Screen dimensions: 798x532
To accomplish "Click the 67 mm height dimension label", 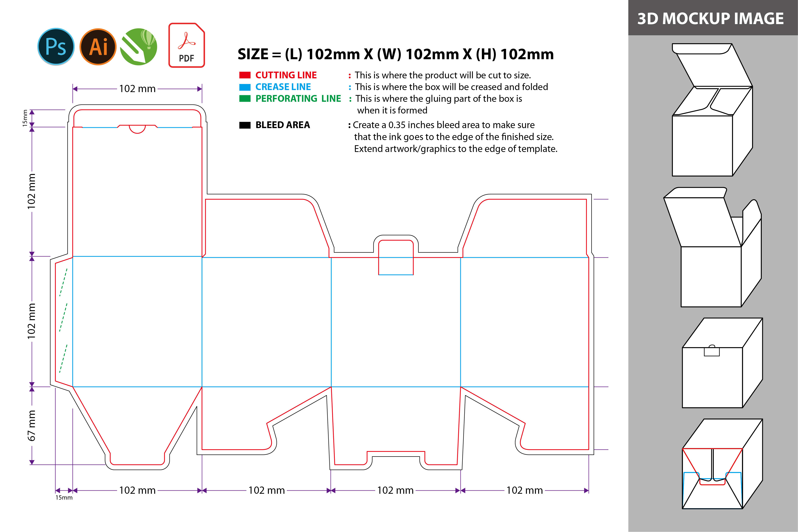I will pos(32,426).
